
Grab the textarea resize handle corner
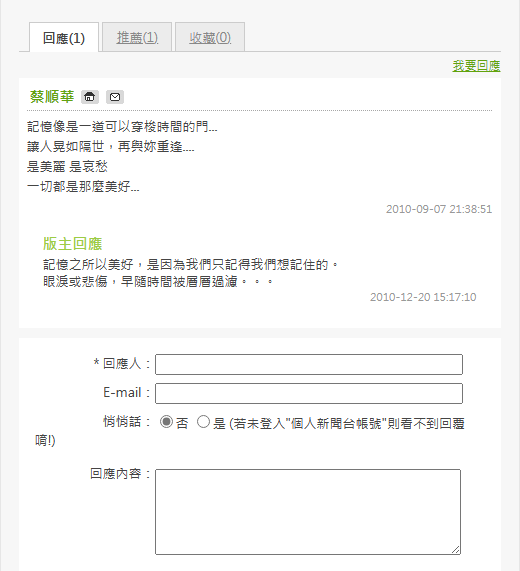456,550
